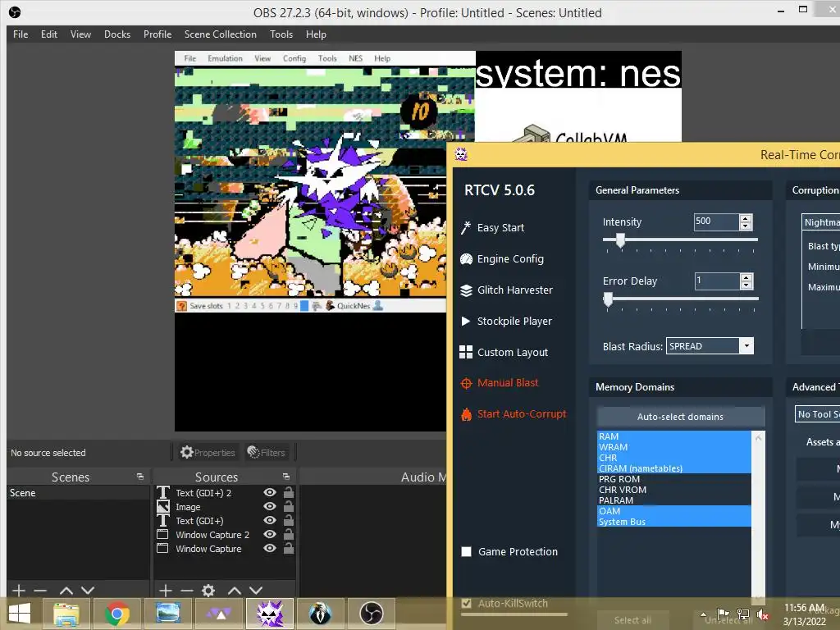Open Windows Start menu

click(20, 614)
